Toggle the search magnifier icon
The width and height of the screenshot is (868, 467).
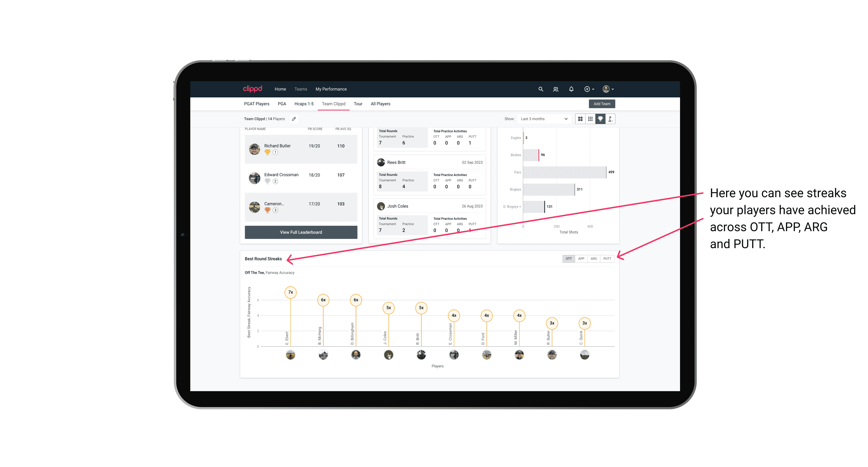[x=540, y=89]
